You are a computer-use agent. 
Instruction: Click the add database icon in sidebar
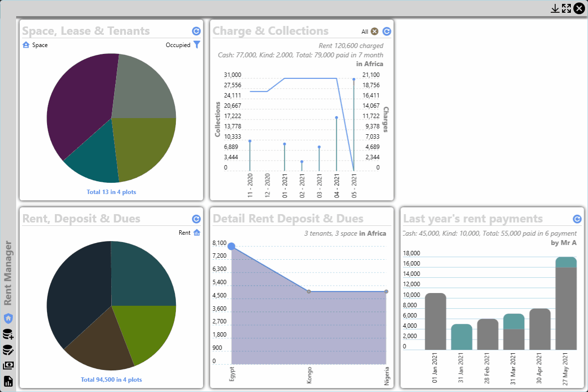8,334
